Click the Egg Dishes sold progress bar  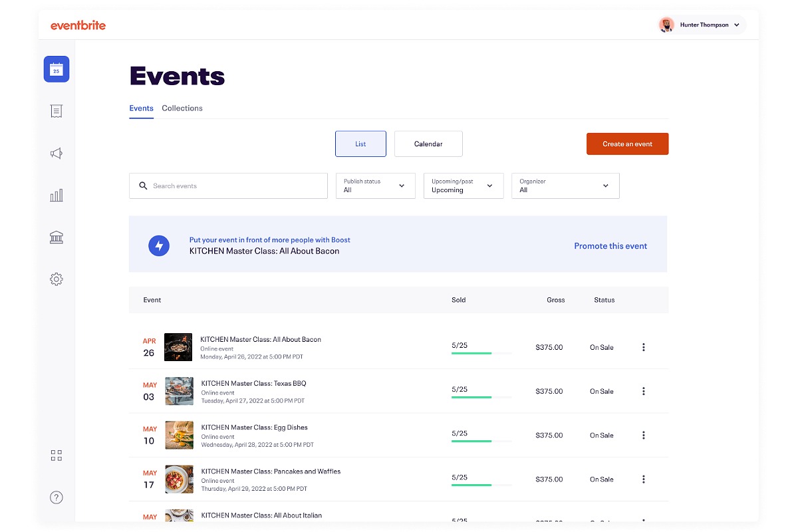[x=481, y=441]
